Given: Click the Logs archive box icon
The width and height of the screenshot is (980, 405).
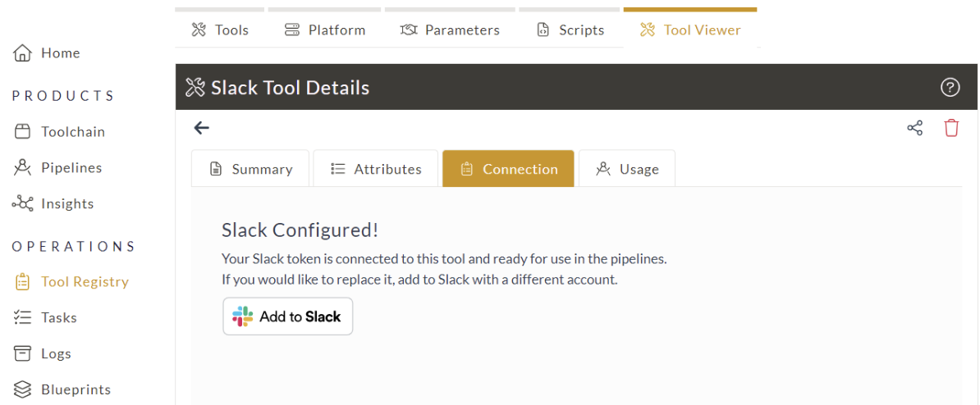Looking at the screenshot, I should tap(22, 354).
